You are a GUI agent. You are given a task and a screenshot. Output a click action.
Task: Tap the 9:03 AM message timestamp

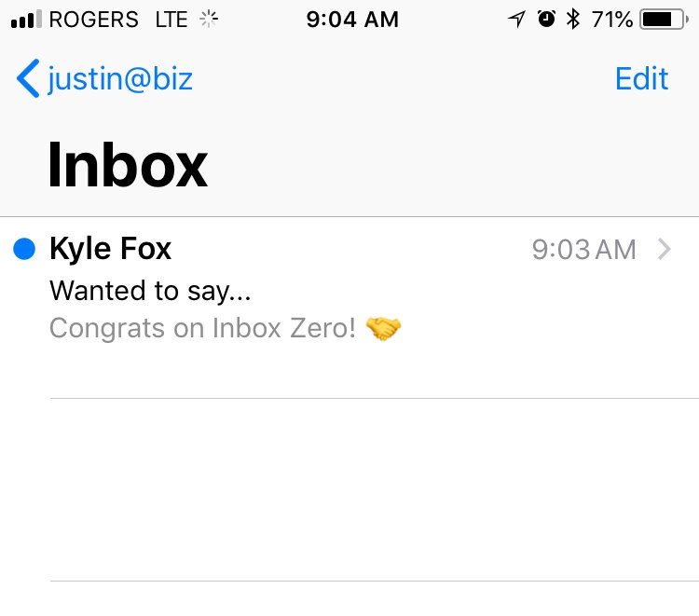583,250
